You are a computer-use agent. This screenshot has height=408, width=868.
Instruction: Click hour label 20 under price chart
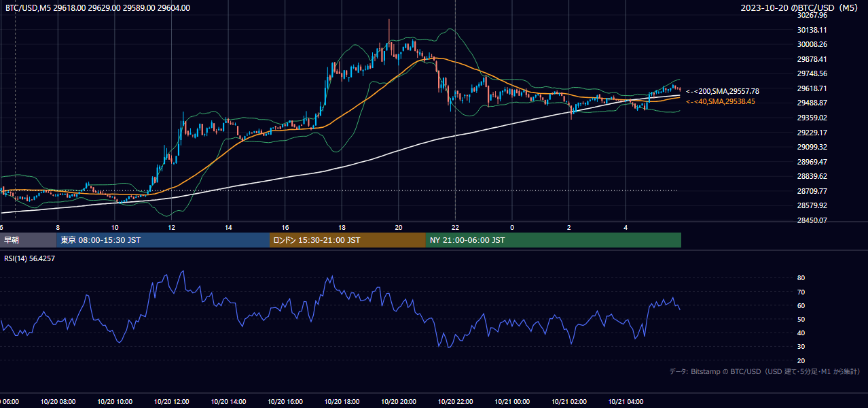398,227
